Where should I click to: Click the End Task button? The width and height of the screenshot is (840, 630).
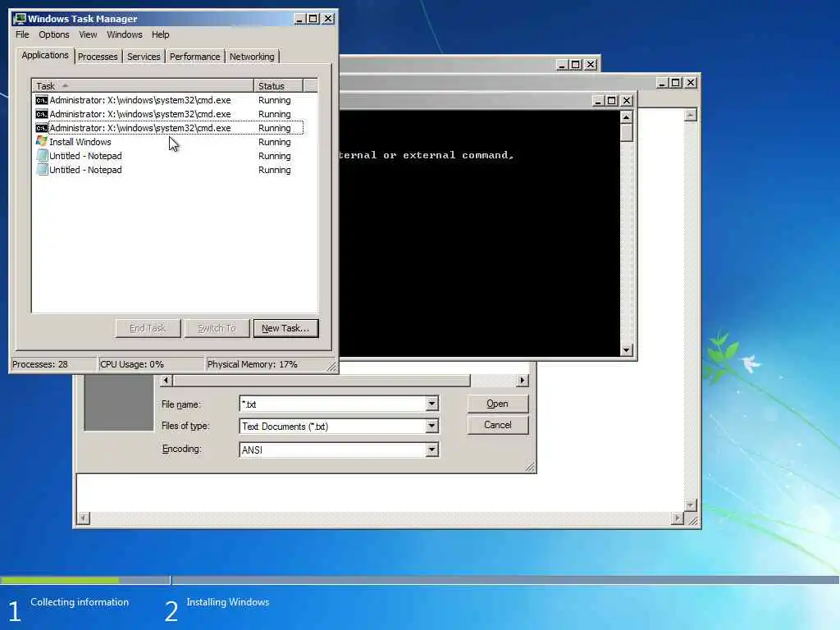148,328
